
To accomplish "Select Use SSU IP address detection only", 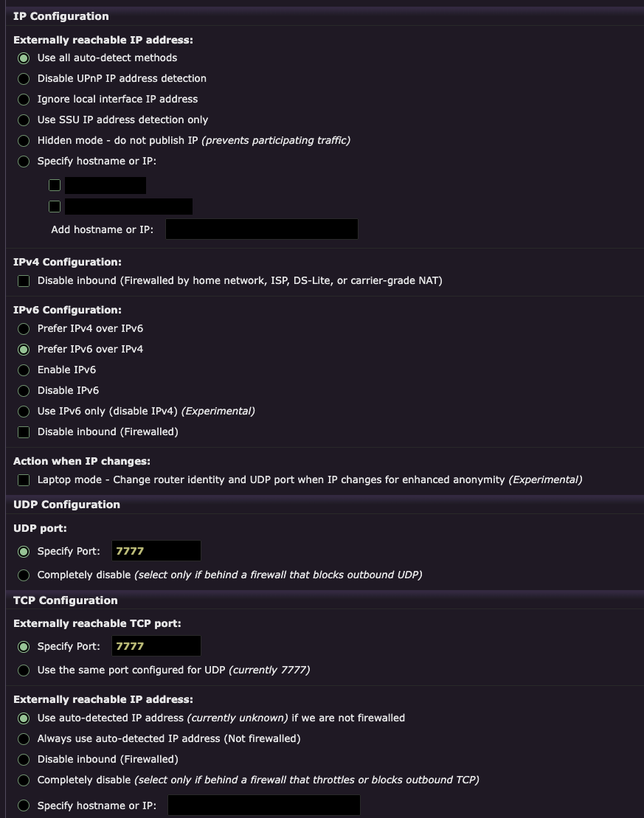I will [x=24, y=119].
